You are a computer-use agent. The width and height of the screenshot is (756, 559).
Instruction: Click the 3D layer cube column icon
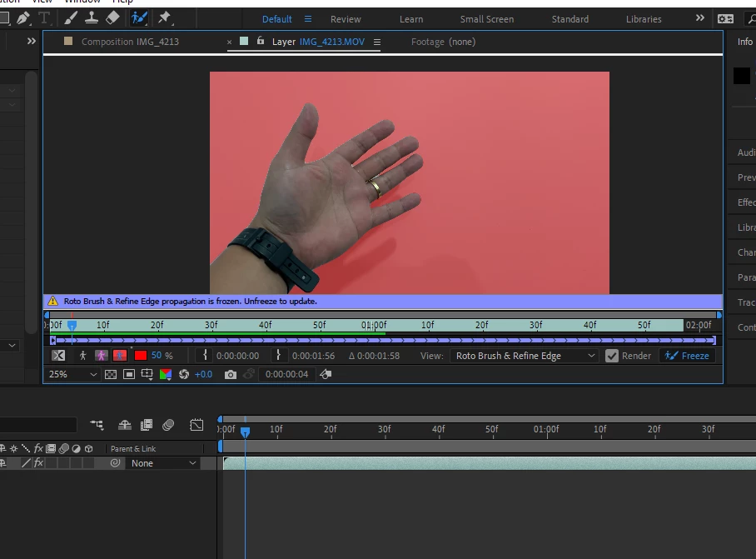[x=89, y=448]
